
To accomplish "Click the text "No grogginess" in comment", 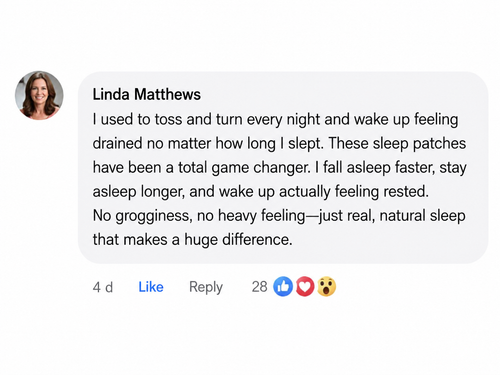I will (142, 216).
